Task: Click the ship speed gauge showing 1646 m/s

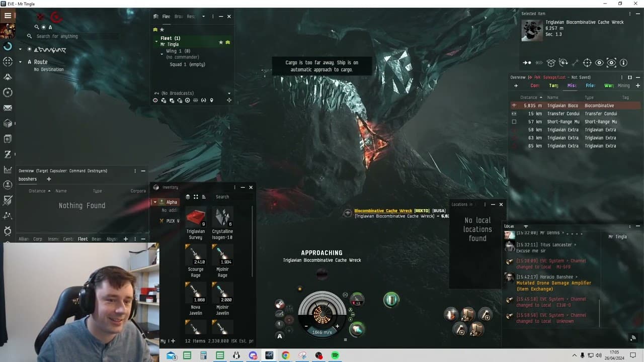Action: pyautogui.click(x=321, y=332)
